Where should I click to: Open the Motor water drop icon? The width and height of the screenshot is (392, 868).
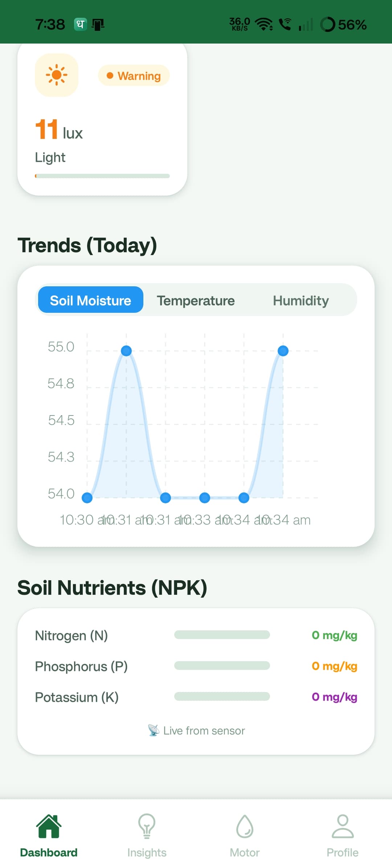tap(245, 826)
